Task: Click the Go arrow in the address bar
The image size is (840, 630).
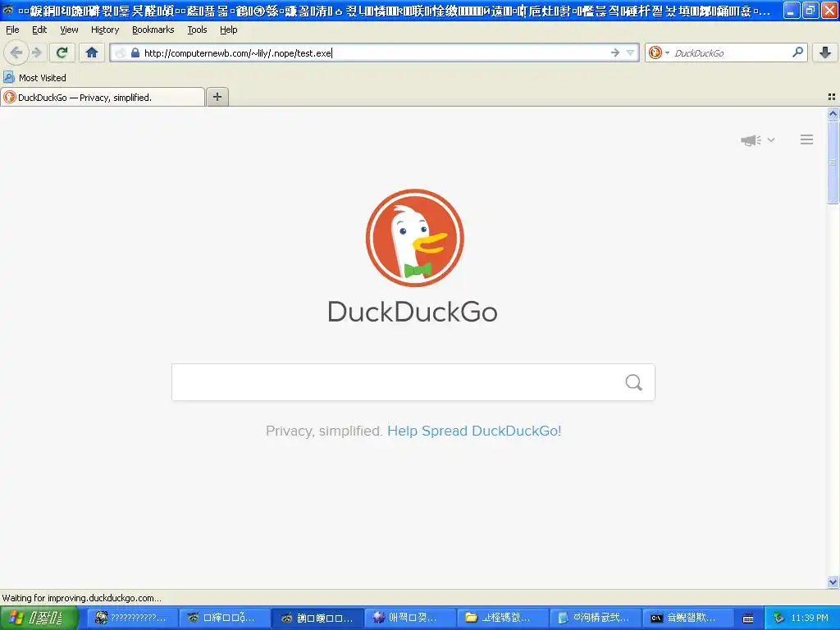Action: point(615,52)
